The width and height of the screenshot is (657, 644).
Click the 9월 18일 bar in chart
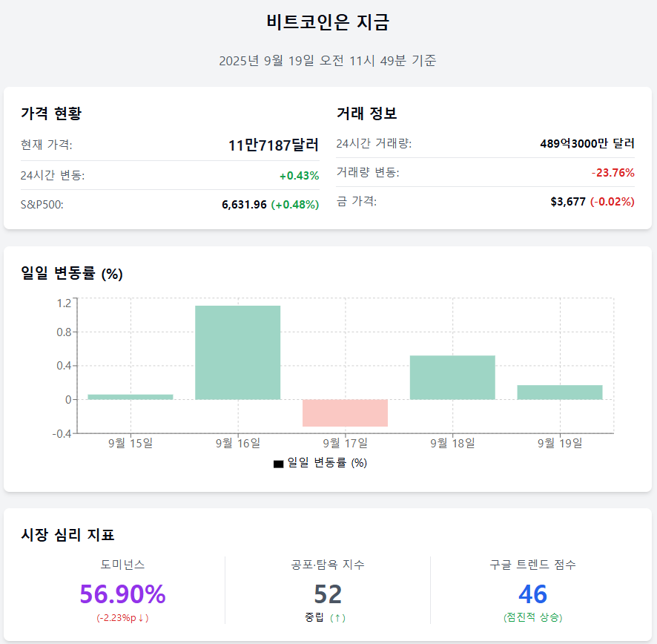coord(452,378)
